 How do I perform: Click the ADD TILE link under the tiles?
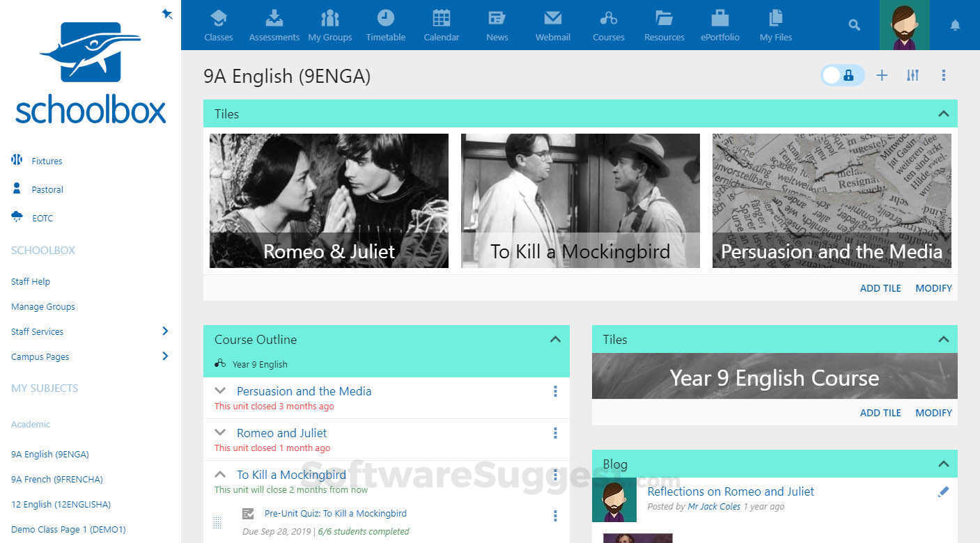coord(880,288)
